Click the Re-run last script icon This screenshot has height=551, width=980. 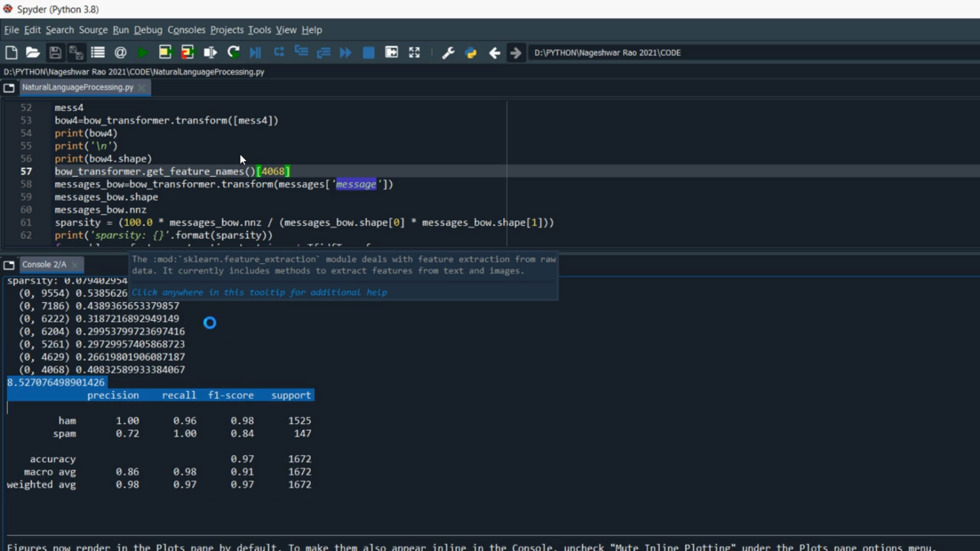tap(233, 53)
